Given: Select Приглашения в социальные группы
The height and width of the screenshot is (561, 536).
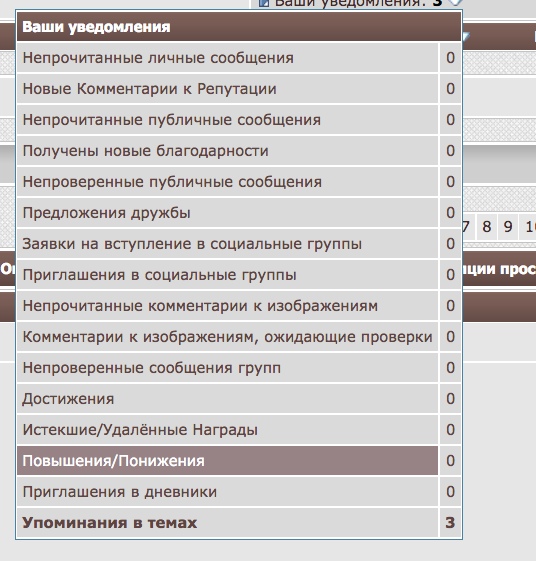Looking at the screenshot, I should [x=228, y=275].
